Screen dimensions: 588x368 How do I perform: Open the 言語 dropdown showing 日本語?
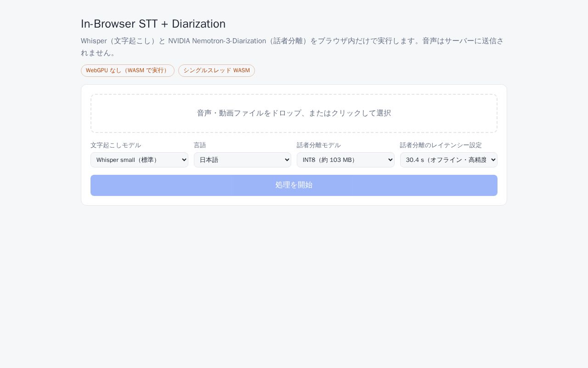click(x=243, y=160)
